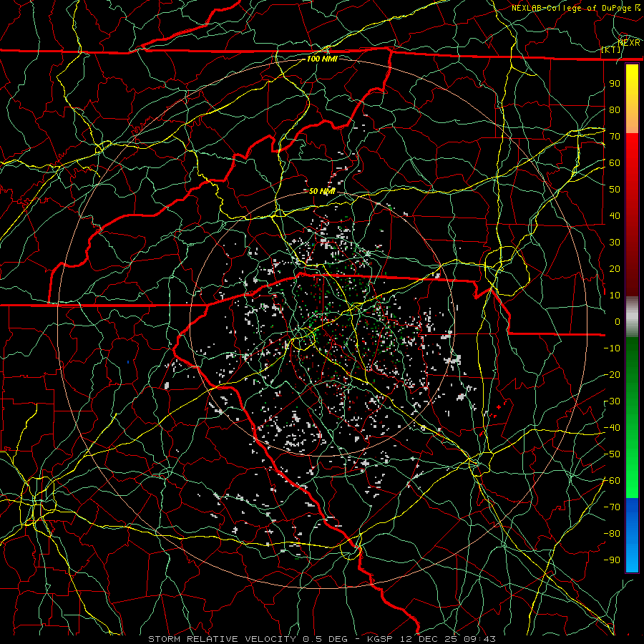Click the 60 value on velocity scale
The height and width of the screenshot is (644, 644).
point(615,162)
